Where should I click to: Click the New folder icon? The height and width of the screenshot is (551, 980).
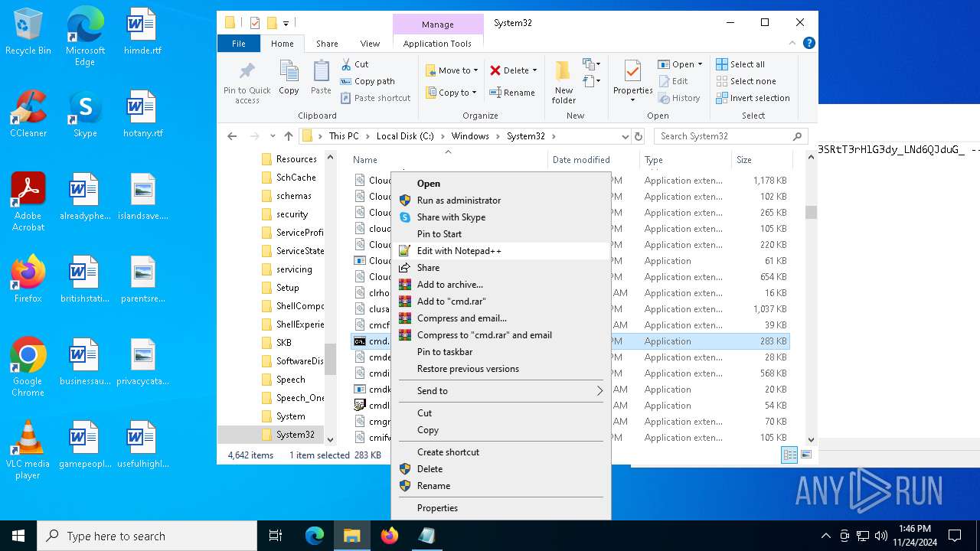[x=563, y=71]
